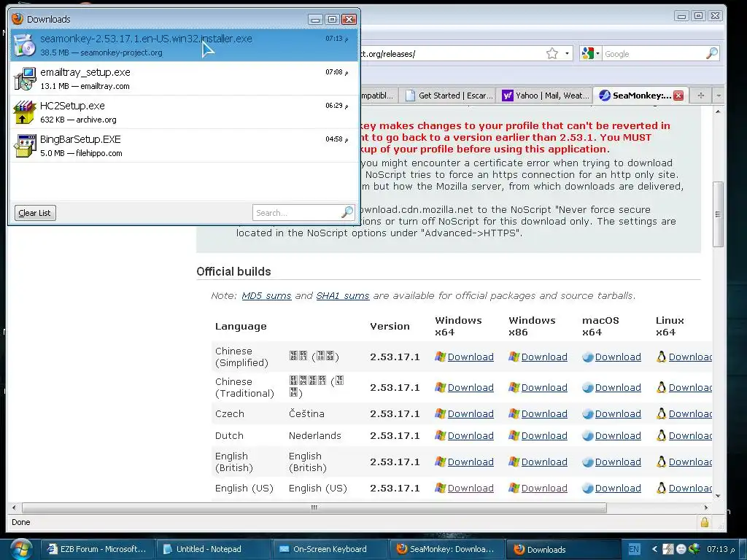Click the magnifier icon in downloads search
This screenshot has width=747, height=560.
(347, 212)
